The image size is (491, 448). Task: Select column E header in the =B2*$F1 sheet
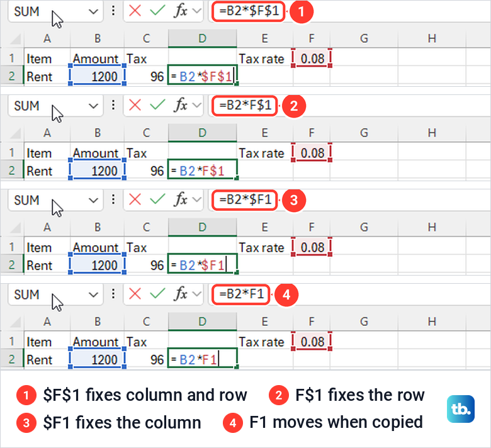pyautogui.click(x=265, y=227)
